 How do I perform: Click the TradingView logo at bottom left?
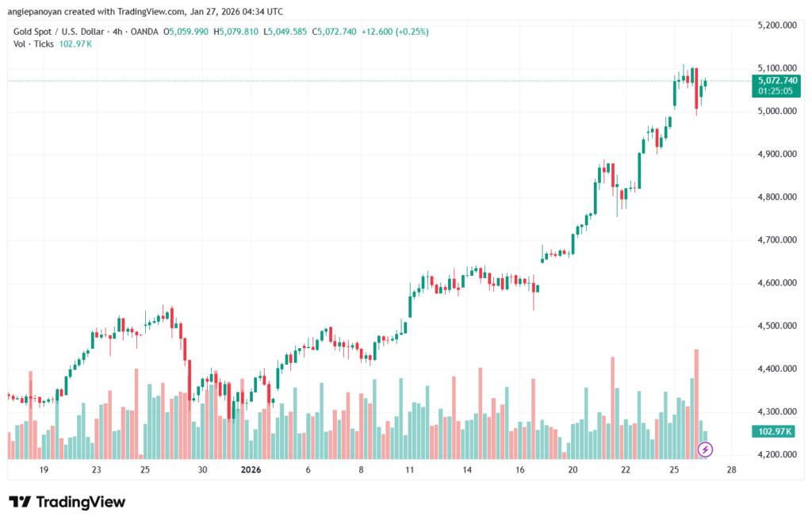(x=67, y=502)
